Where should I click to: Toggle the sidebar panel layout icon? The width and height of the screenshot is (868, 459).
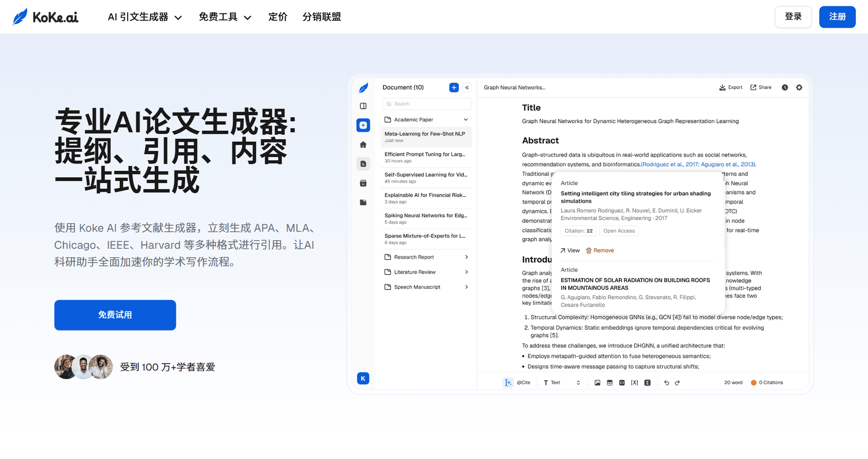tap(363, 106)
